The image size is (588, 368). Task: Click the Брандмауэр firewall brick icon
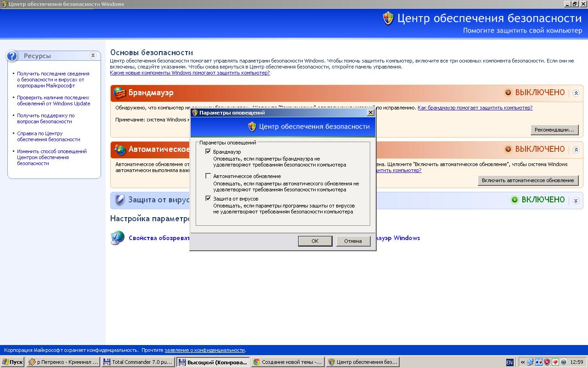[x=119, y=93]
